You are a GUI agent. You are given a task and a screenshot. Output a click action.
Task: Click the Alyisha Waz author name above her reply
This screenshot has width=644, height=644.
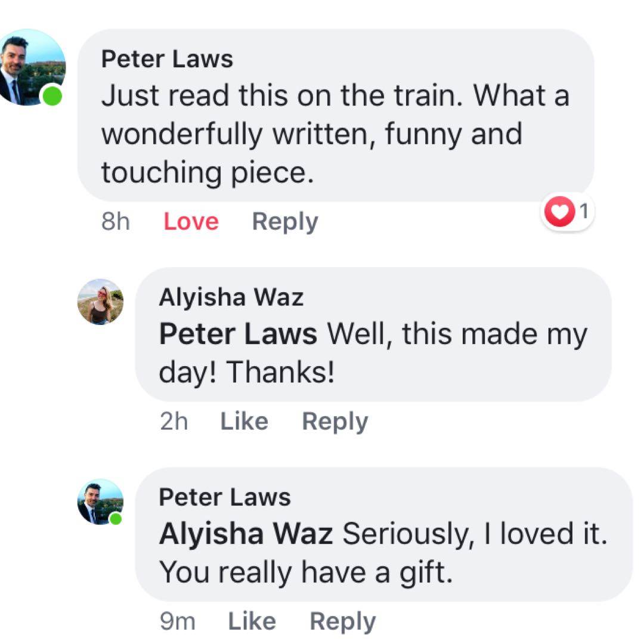tap(231, 297)
